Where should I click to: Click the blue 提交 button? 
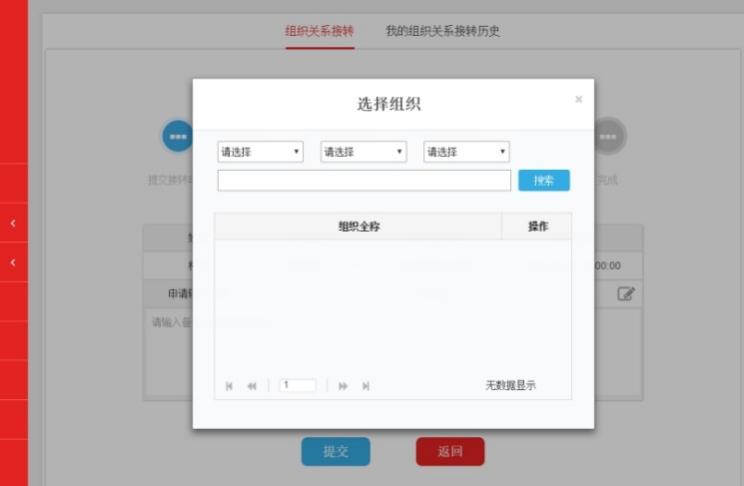click(x=335, y=452)
